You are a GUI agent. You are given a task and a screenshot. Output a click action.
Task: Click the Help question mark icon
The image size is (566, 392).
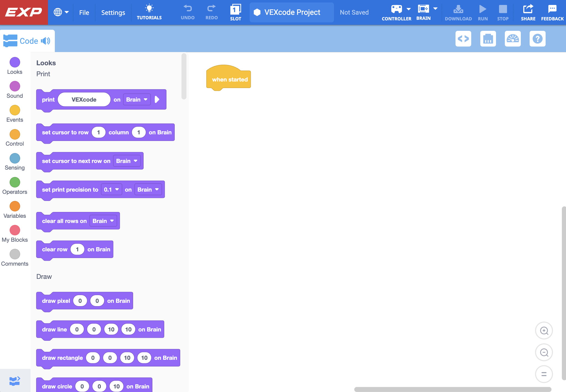coord(537,39)
